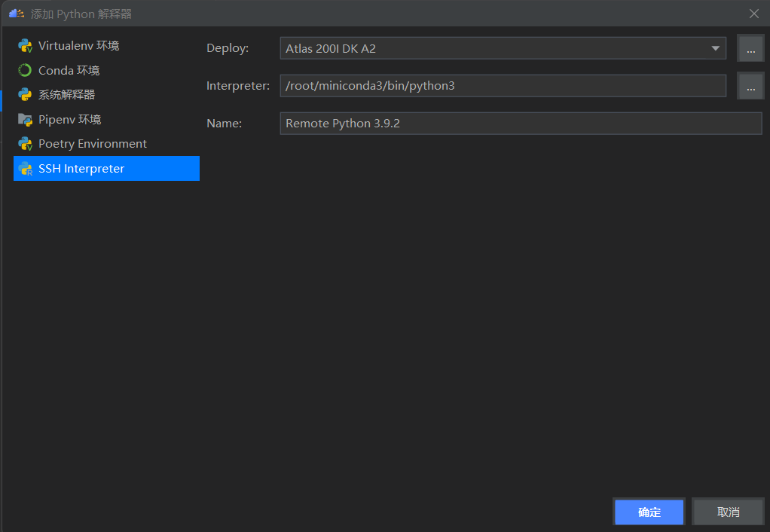The image size is (770, 532).
Task: Click the Interpreter path input field
Action: tap(503, 86)
